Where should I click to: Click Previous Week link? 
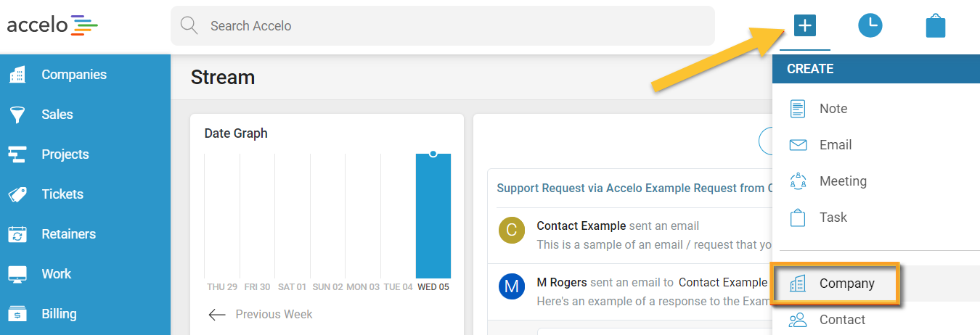click(273, 314)
